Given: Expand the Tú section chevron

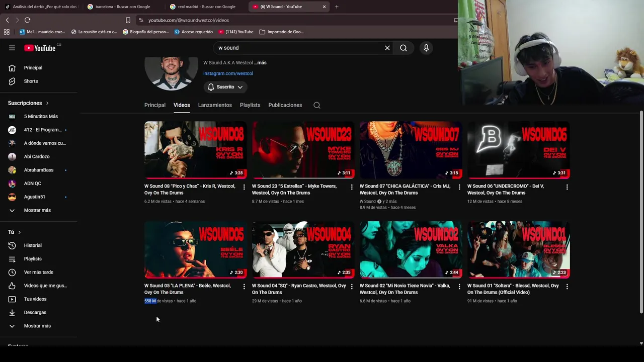Looking at the screenshot, I should click(19, 232).
